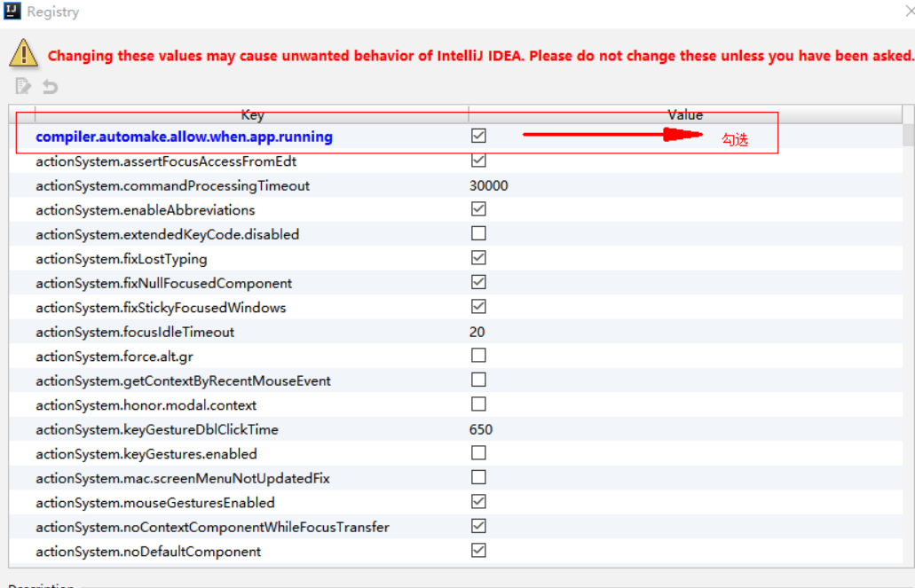This screenshot has width=915, height=588.
Task: Enable actionSystem.extendedKeyCode.disabled checkbox
Action: [x=478, y=233]
